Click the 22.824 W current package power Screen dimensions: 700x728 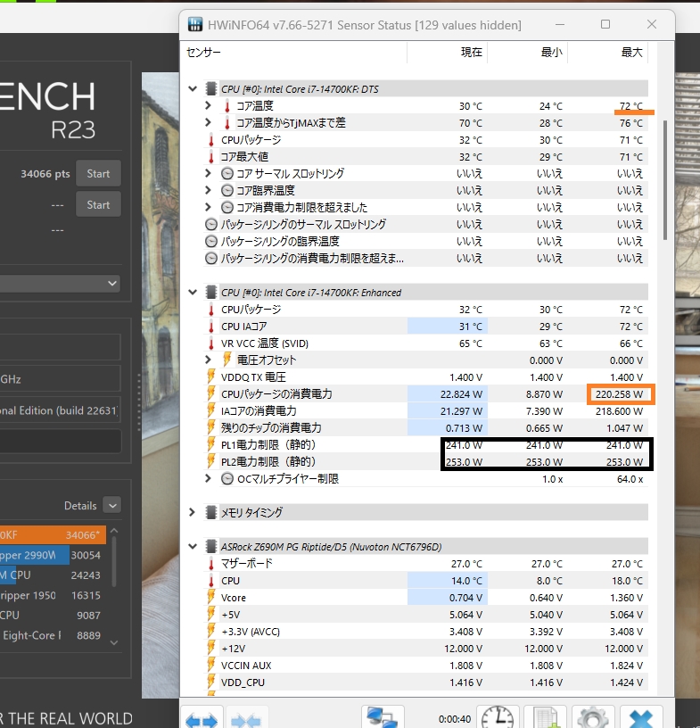coord(461,394)
